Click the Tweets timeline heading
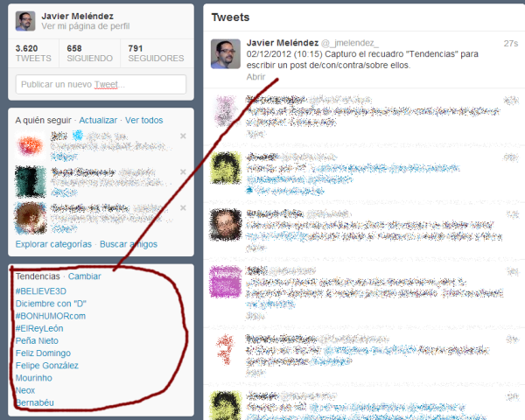This screenshot has height=420, width=525. pyautogui.click(x=230, y=17)
